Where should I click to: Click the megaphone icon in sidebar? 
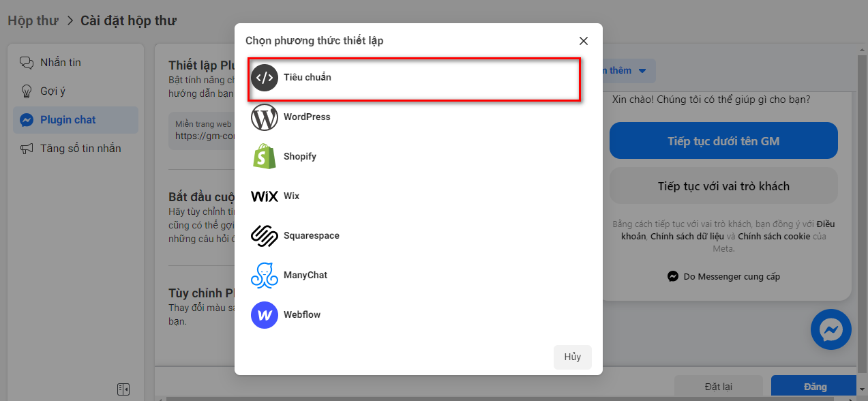click(27, 149)
